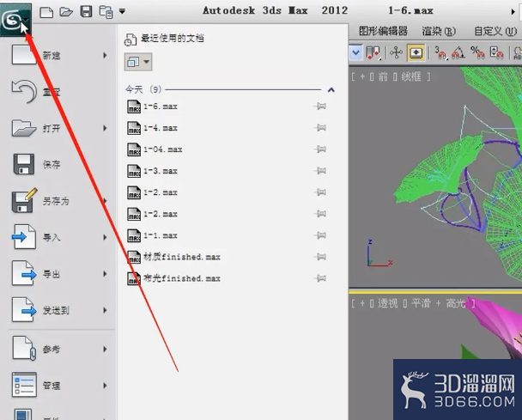The width and height of the screenshot is (522, 420).
Task: Open reference coordinate system dropdown arrow
Action: (x=355, y=52)
